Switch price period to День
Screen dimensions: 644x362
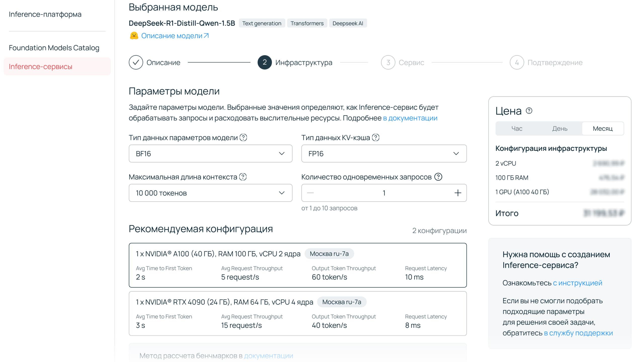pos(560,128)
